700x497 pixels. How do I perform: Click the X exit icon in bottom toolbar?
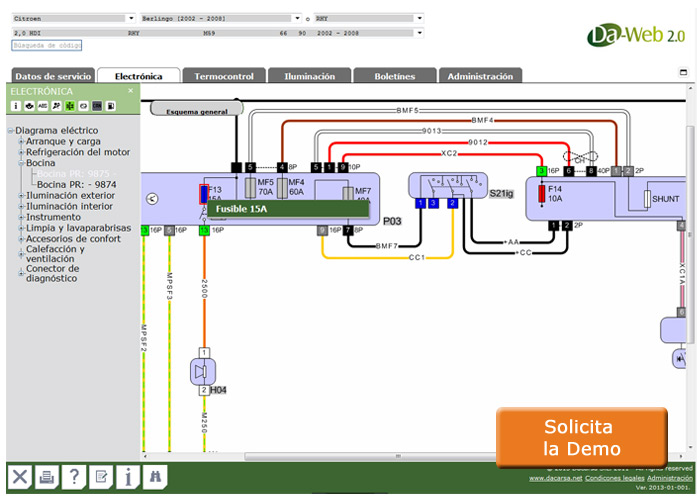click(x=20, y=477)
